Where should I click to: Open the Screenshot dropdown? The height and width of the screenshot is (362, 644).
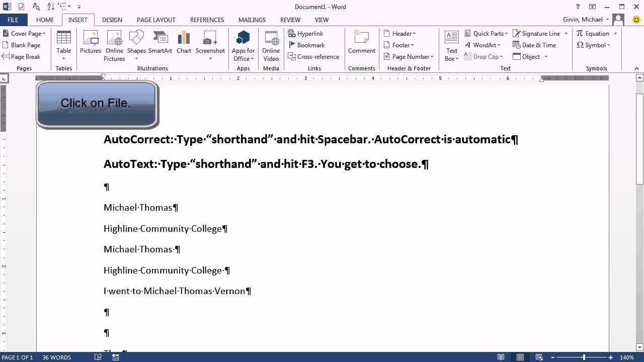click(210, 46)
